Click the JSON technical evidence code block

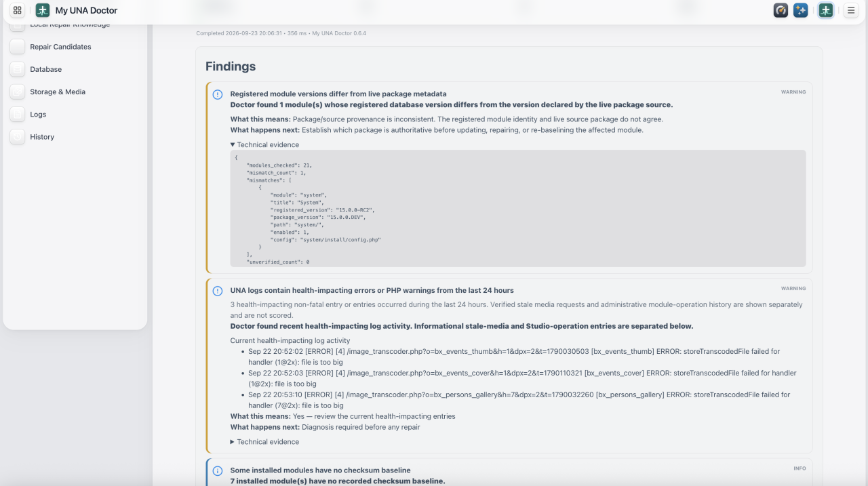click(518, 208)
